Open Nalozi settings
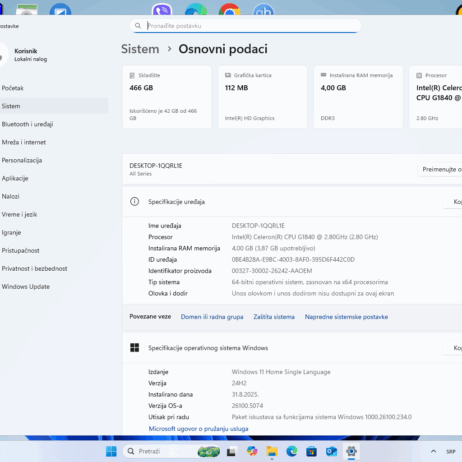 click(54, 196)
